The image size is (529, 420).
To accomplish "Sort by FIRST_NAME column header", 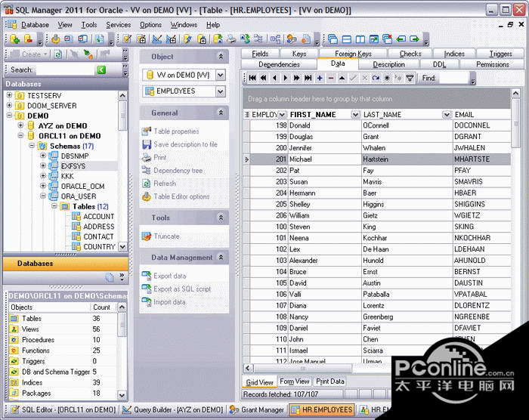I will coord(313,115).
